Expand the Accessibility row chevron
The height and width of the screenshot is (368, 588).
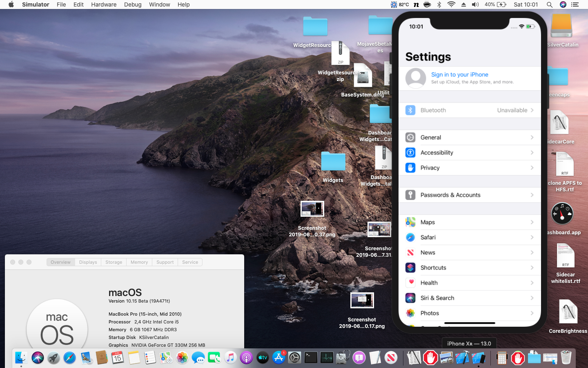pyautogui.click(x=532, y=153)
